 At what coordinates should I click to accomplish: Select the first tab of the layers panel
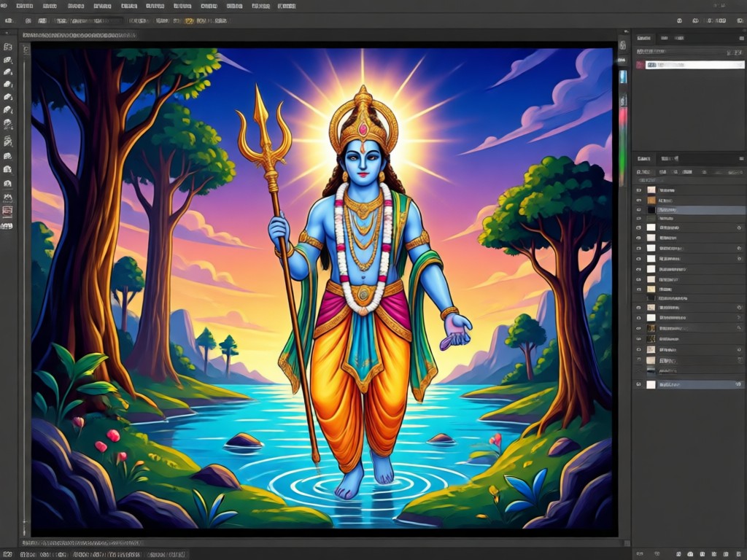point(644,158)
